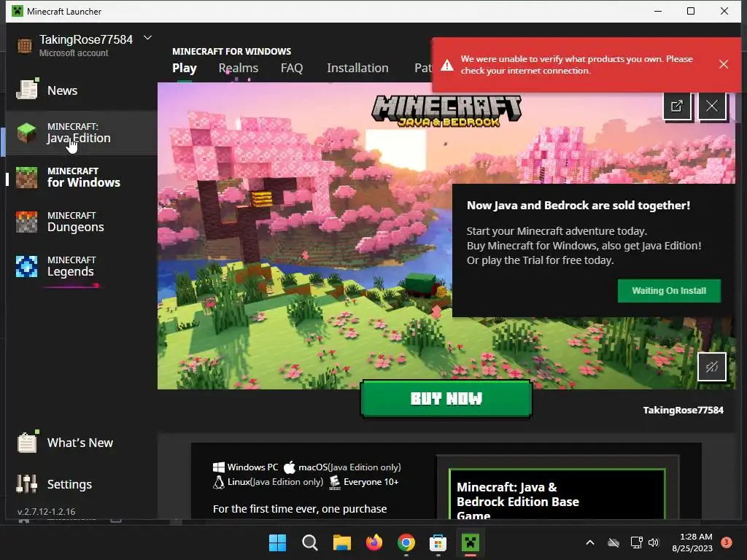Maximize the Minecraft Launcher window
Screen dimensions: 747x560
[691, 11]
